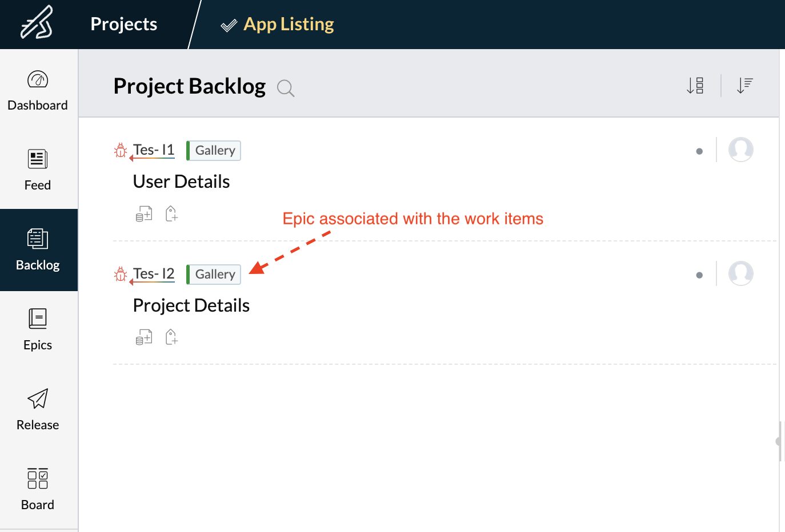This screenshot has height=532, width=785.
Task: Switch to the Release section
Action: [38, 410]
